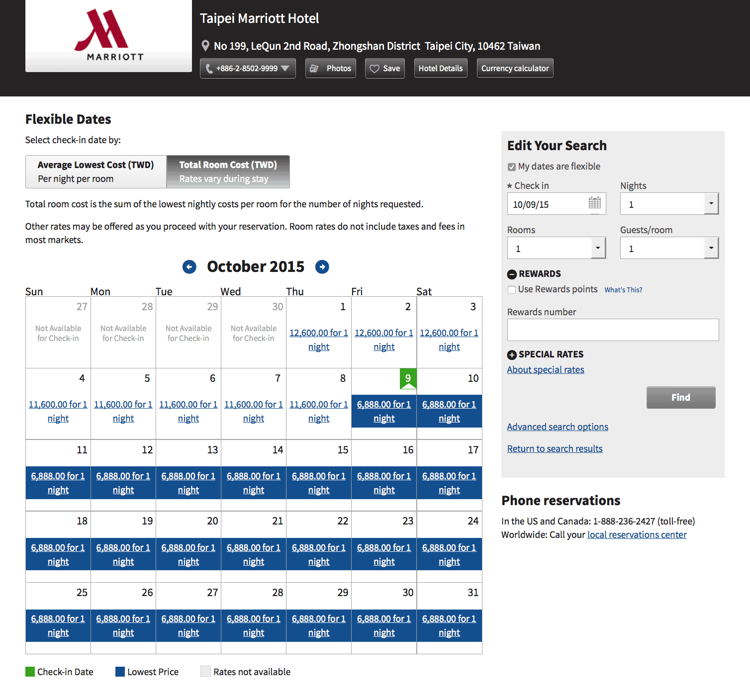Expand Special Rates with plus icon
This screenshot has width=750, height=700.
tap(512, 354)
